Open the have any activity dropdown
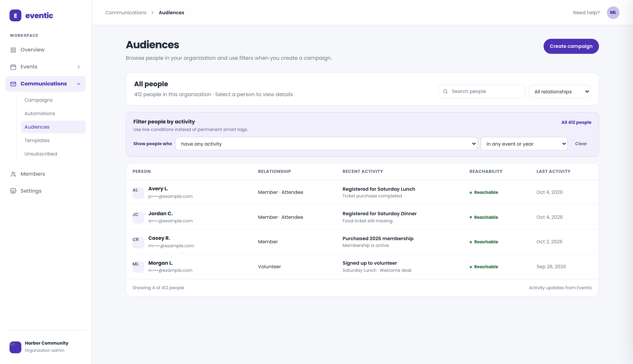This screenshot has height=364, width=633. (x=326, y=144)
